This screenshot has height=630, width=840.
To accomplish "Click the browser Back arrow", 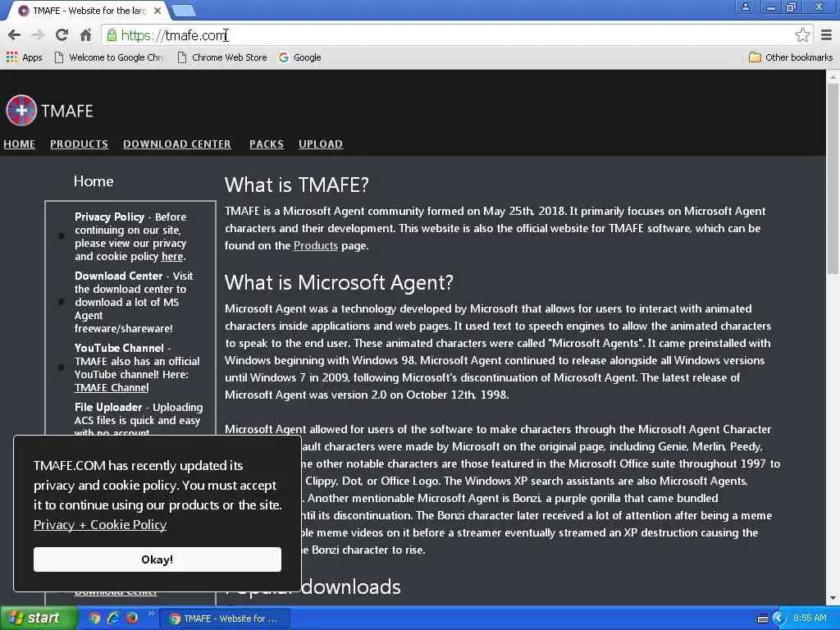I will [x=15, y=35].
